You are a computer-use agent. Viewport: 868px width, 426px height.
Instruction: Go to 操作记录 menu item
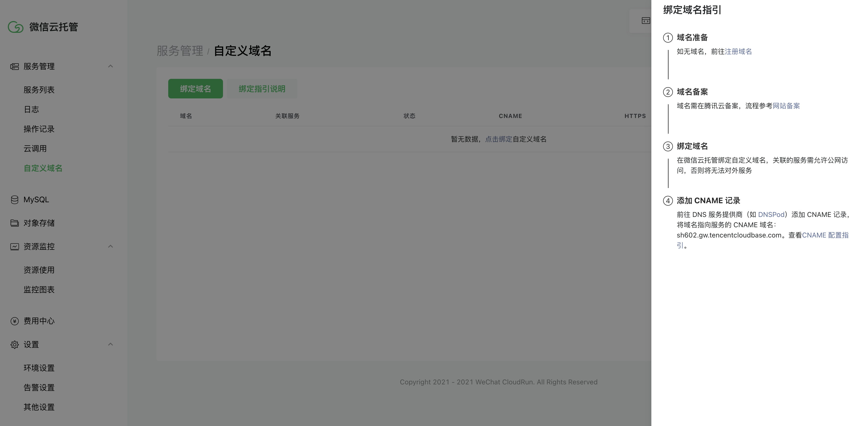[39, 129]
